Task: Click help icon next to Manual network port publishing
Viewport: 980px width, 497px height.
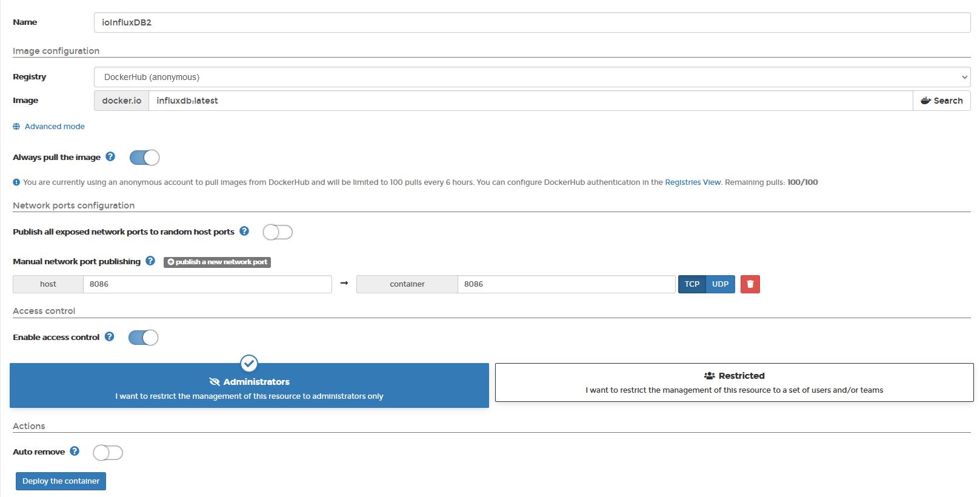Action: tap(150, 261)
